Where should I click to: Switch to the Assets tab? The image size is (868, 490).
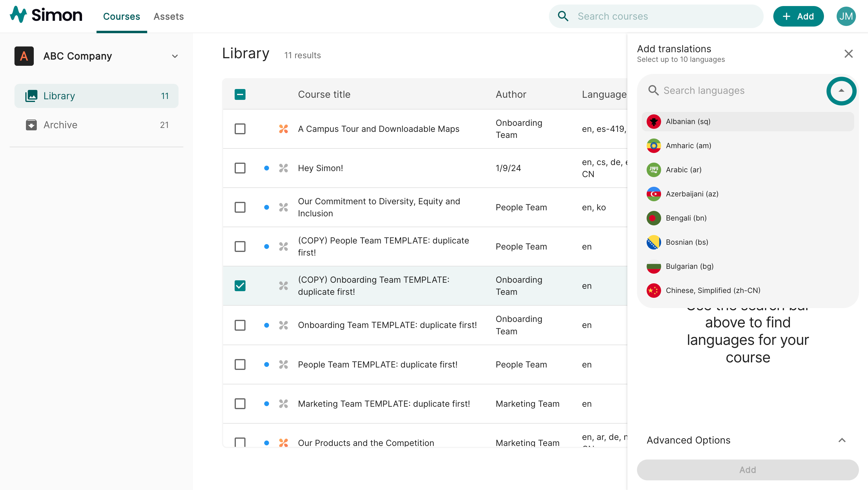[169, 16]
